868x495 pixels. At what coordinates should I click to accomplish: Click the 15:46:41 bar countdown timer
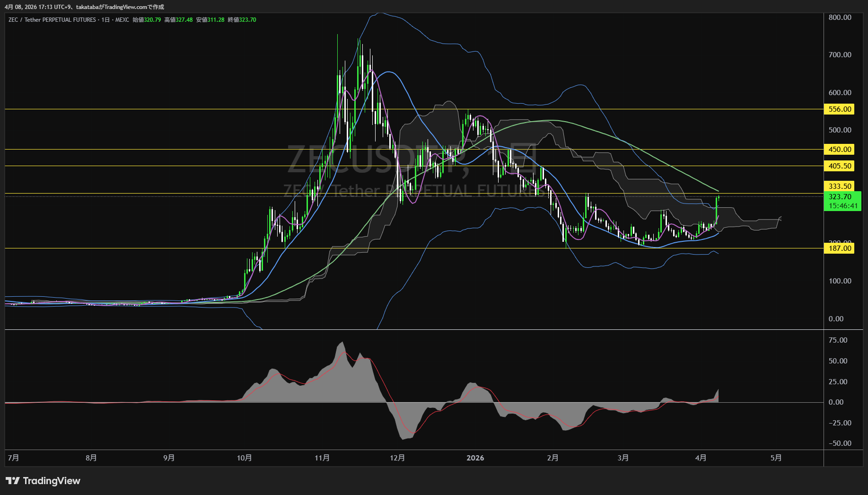point(842,206)
